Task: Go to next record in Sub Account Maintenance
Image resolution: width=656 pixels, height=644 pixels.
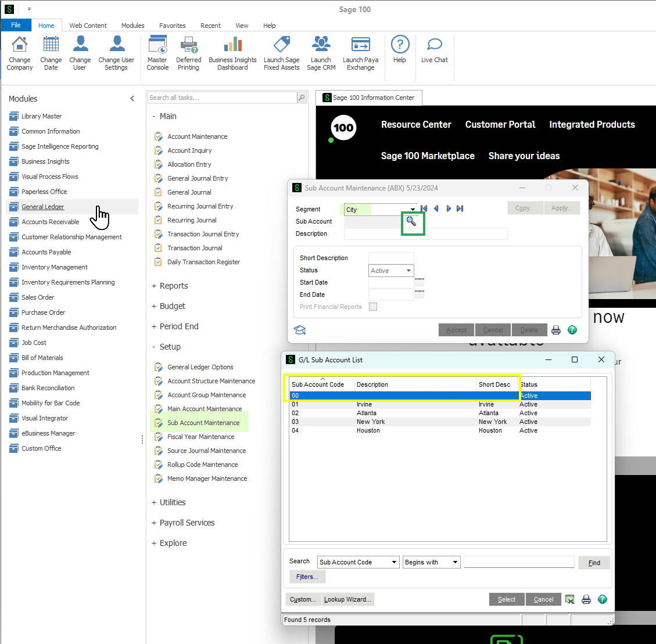Action: click(x=448, y=208)
